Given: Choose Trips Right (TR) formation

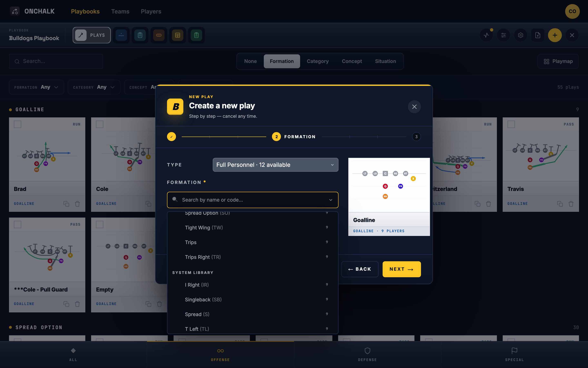Looking at the screenshot, I should pos(253,257).
